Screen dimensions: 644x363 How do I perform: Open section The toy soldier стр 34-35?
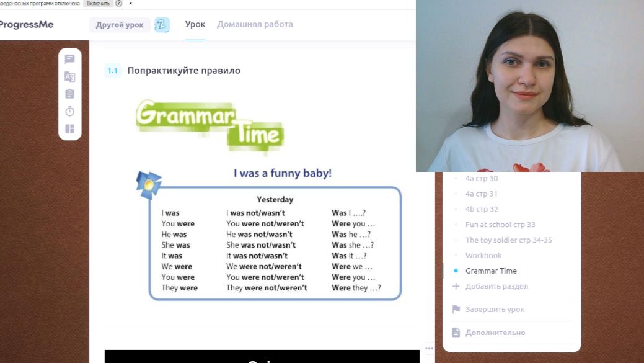508,240
